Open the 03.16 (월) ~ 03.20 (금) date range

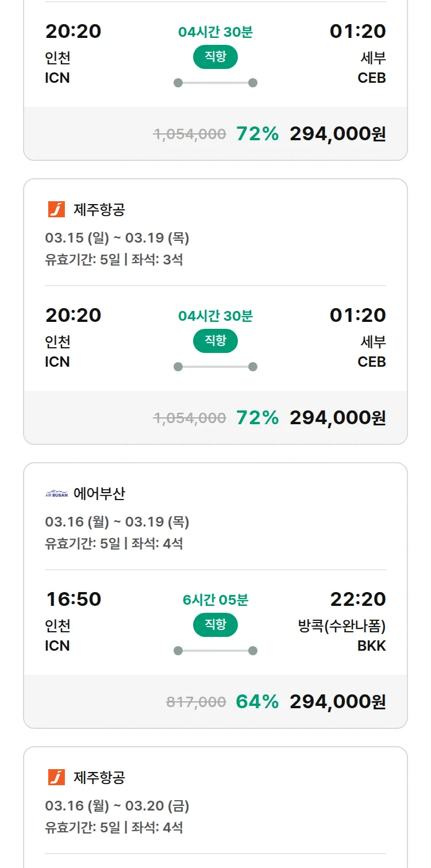[x=117, y=806]
